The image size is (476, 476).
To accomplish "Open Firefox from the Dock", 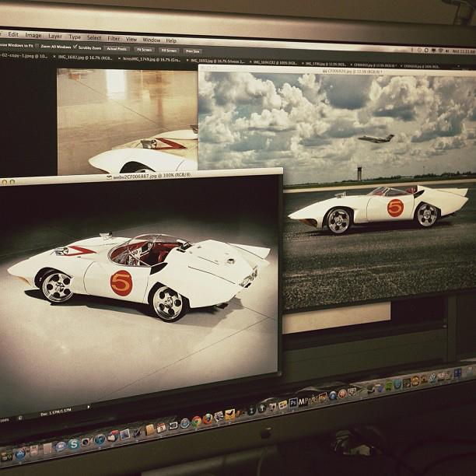I will 208,419.
